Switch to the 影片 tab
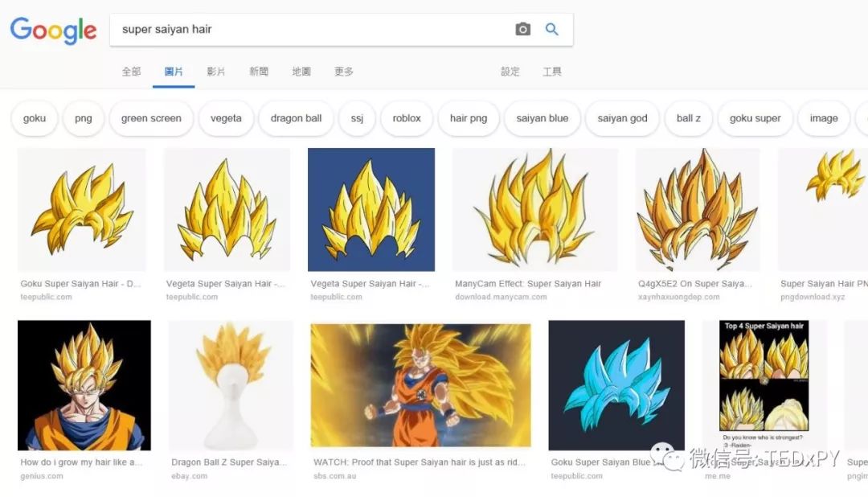Viewport: 868px width, 497px height. pyautogui.click(x=216, y=72)
